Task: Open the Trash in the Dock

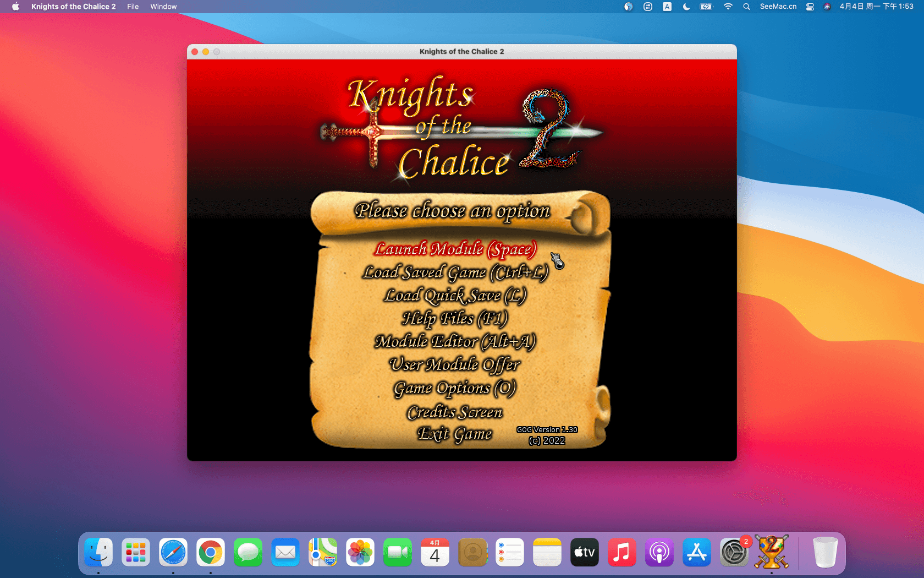Action: tap(825, 552)
